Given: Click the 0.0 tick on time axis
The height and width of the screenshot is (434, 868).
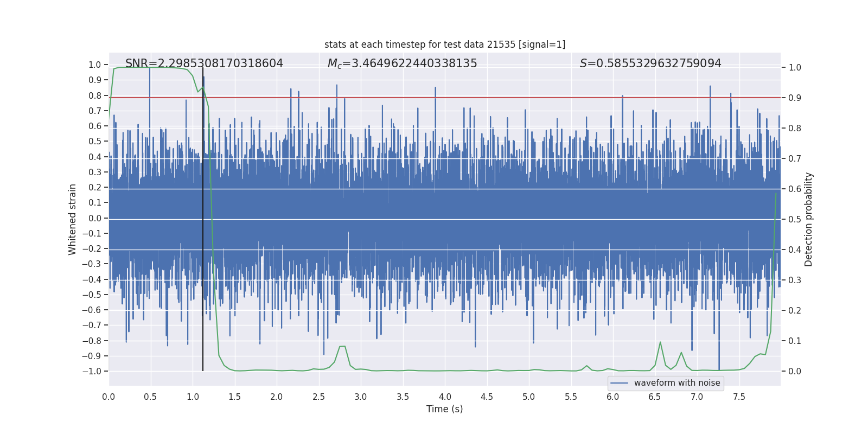Looking at the screenshot, I should pyautogui.click(x=108, y=397).
